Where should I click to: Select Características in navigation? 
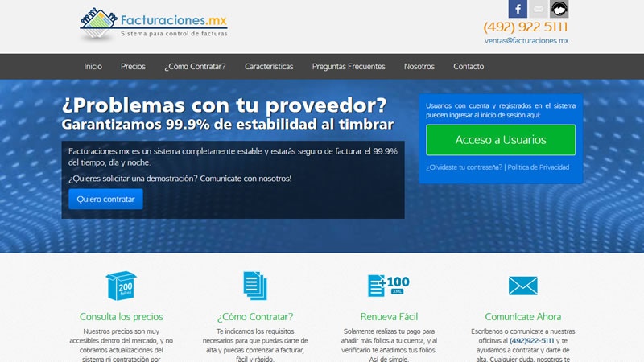pyautogui.click(x=269, y=67)
